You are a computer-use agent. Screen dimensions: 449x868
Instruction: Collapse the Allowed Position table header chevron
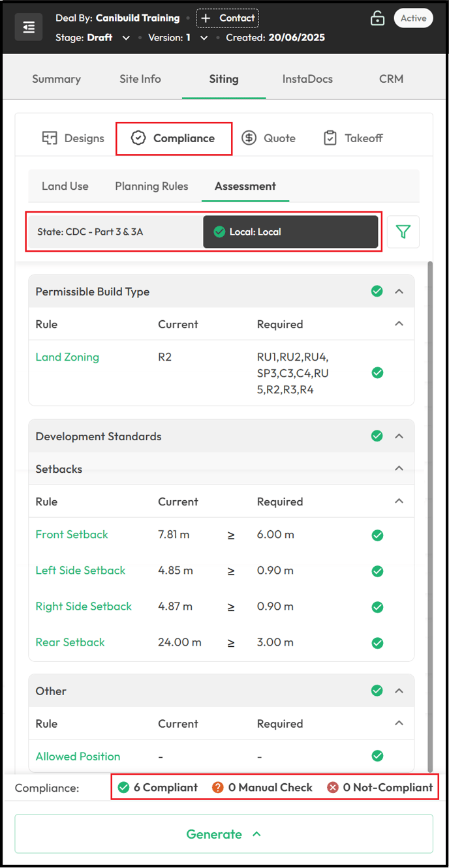click(x=399, y=723)
